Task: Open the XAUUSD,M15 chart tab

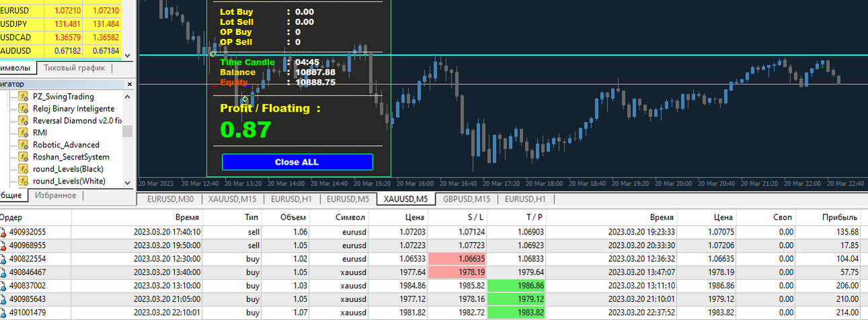Action: (232, 199)
